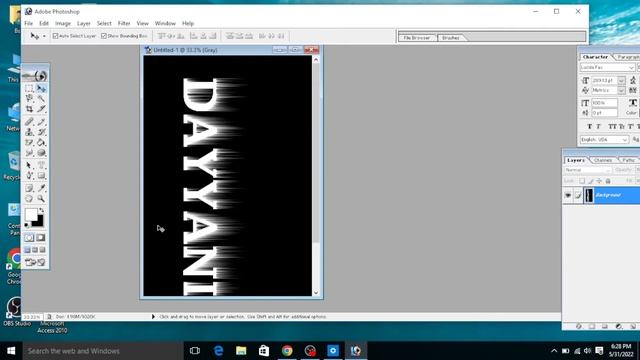Select the History Brush tool
640x360 pixels.
point(41,132)
